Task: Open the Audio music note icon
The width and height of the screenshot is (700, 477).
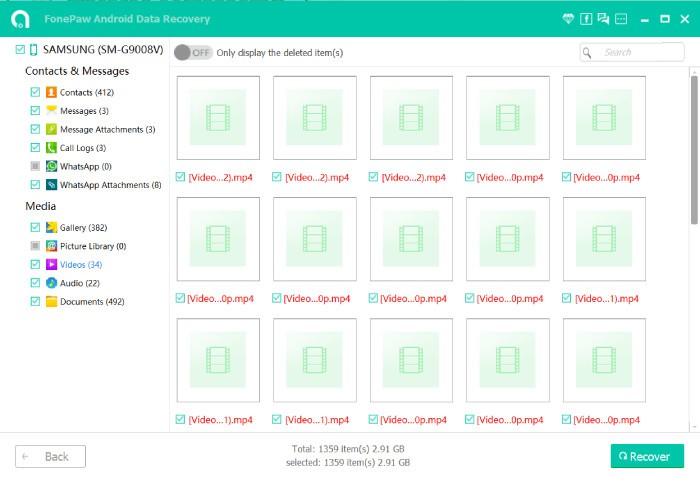Action: (51, 283)
